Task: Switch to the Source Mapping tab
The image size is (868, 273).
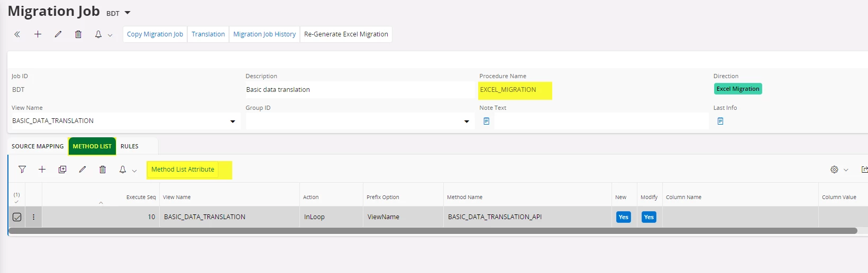Action: pos(38,146)
